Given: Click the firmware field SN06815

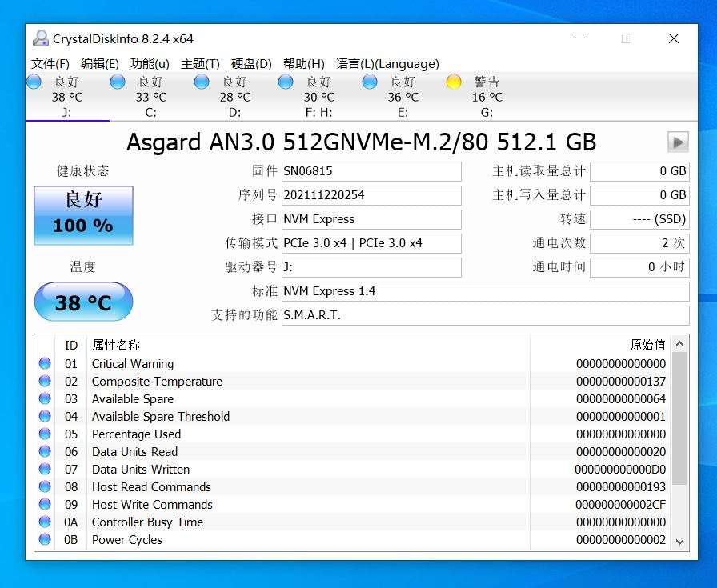Looking at the screenshot, I should (x=371, y=171).
